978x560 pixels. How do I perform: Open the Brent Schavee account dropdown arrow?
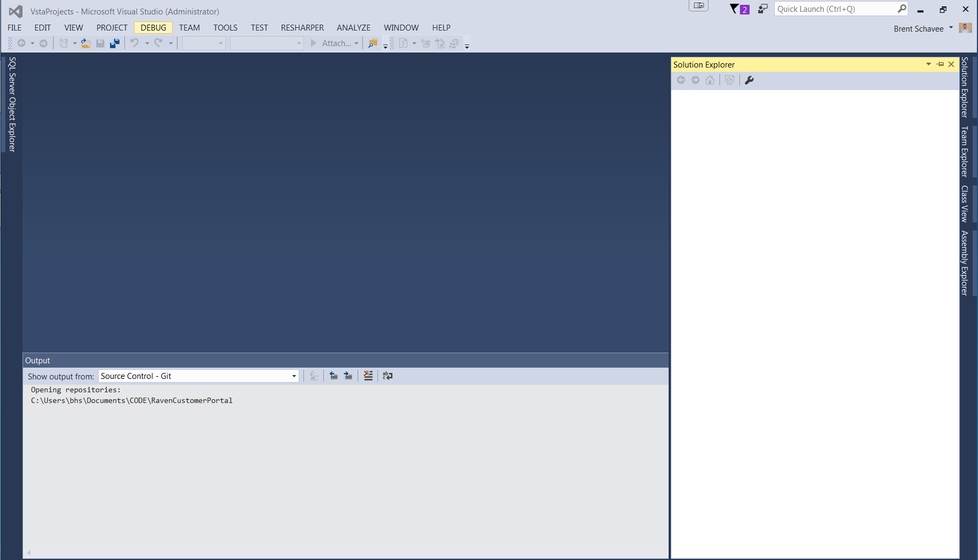pyautogui.click(x=951, y=27)
